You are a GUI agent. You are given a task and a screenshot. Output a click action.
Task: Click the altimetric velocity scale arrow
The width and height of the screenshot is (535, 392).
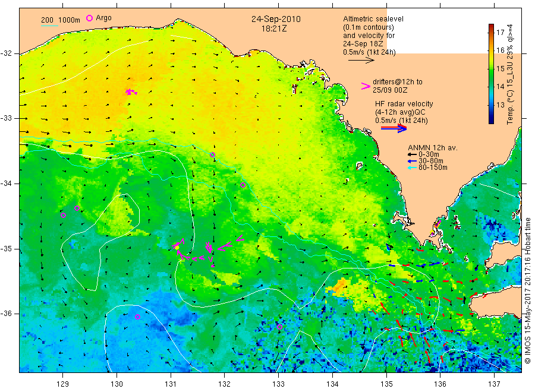[x=361, y=61]
